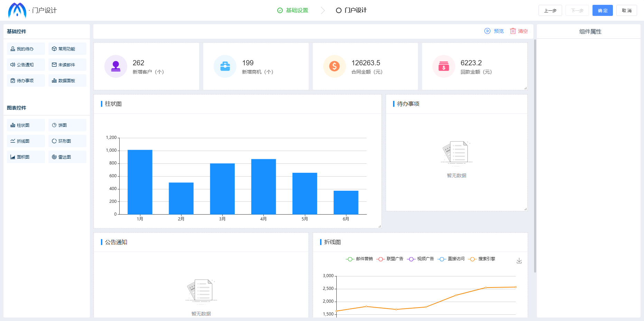Click the 待办事项 panel resize handle
The height and width of the screenshot is (321, 644).
[525, 209]
